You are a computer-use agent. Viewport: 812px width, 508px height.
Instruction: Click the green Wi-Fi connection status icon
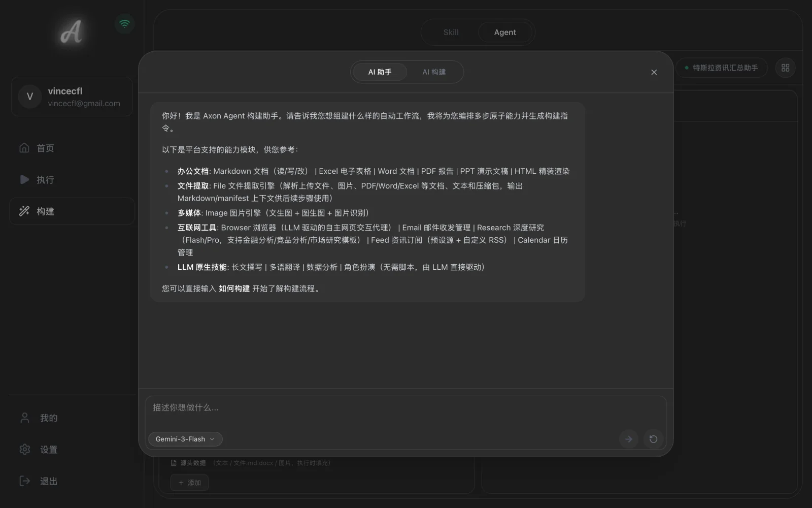(x=124, y=23)
